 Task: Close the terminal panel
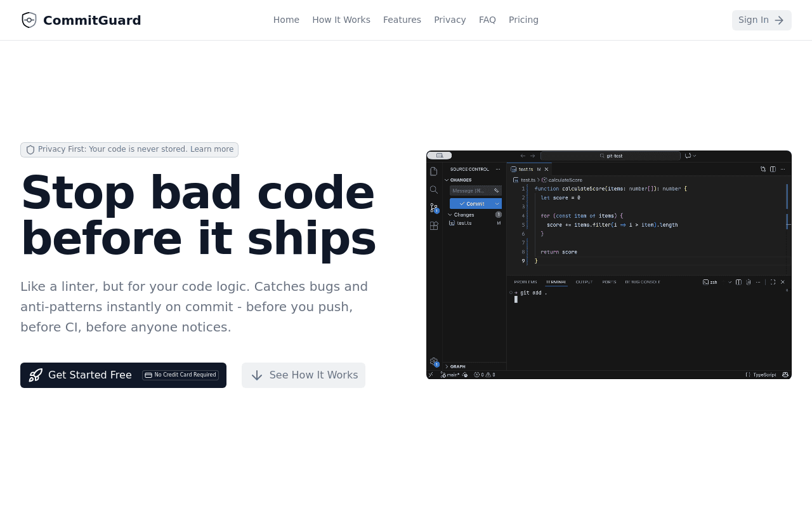(x=783, y=282)
